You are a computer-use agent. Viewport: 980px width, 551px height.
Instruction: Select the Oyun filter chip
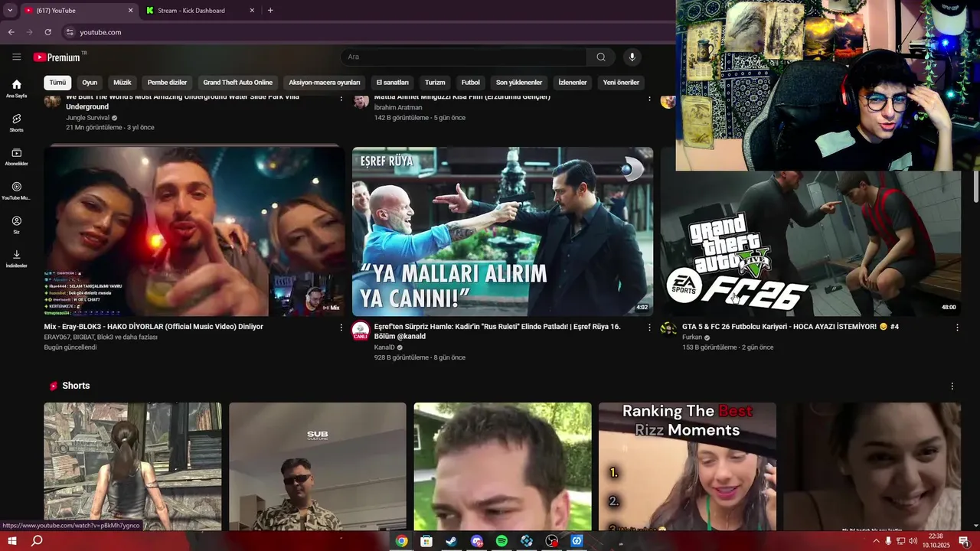90,83
